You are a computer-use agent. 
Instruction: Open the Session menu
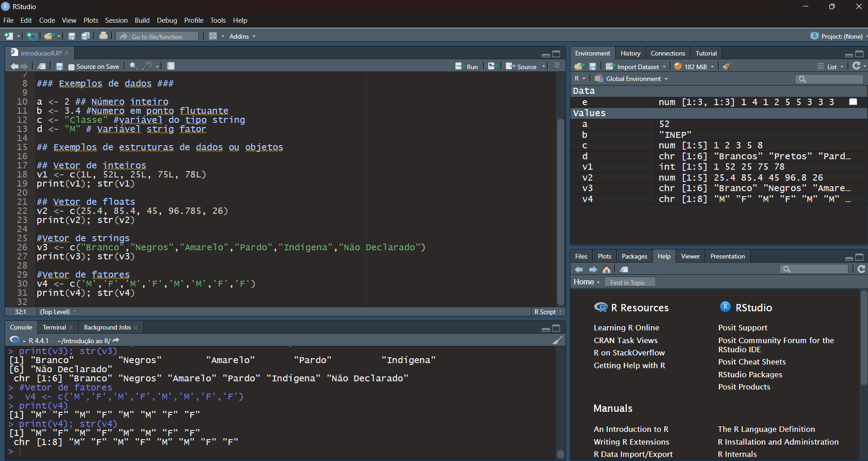click(x=116, y=20)
